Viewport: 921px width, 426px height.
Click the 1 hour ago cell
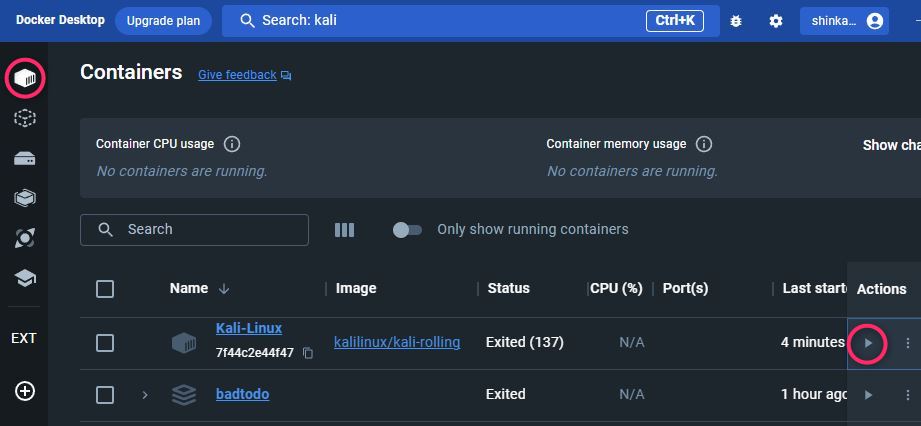(x=814, y=394)
